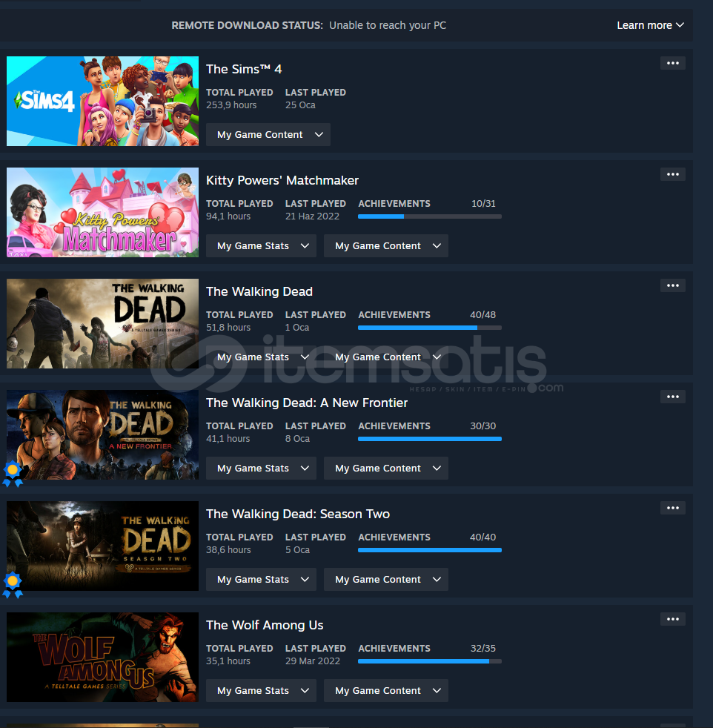Expand My Game Content for Season Two
This screenshot has height=728, width=713.
click(386, 580)
